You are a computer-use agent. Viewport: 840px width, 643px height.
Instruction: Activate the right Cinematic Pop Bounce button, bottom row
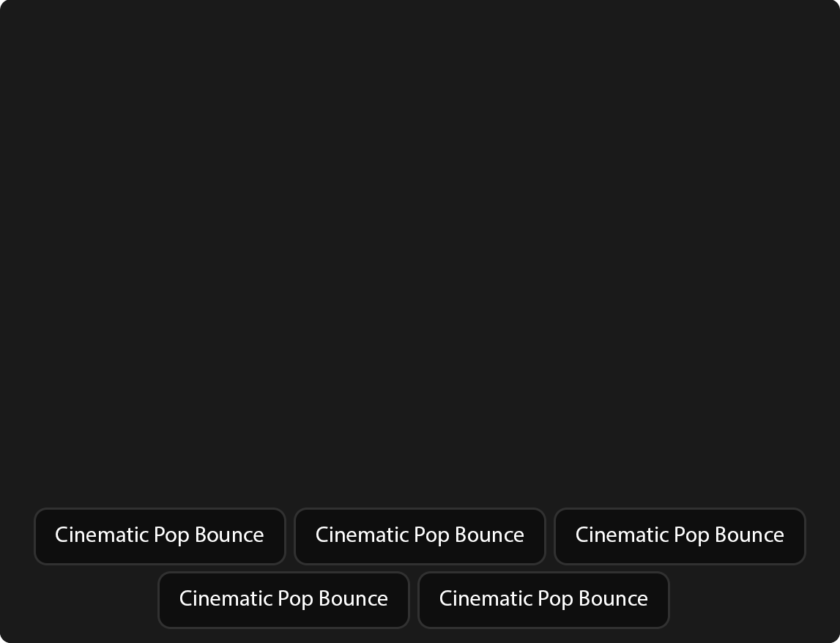(x=543, y=600)
